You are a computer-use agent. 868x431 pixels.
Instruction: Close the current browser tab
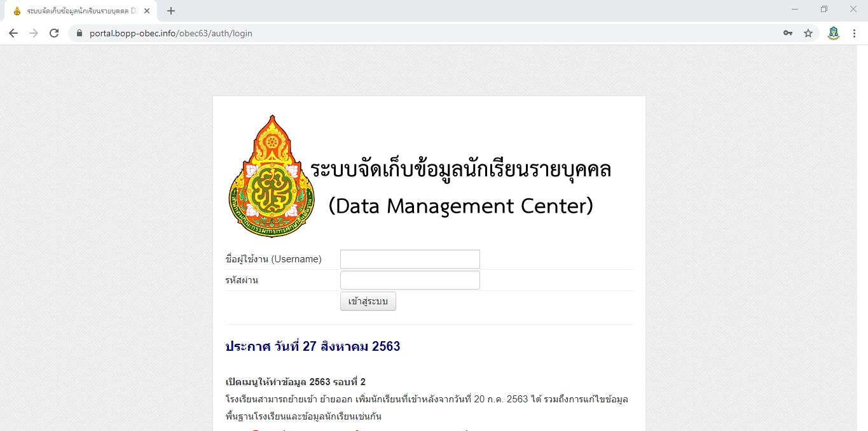[147, 11]
